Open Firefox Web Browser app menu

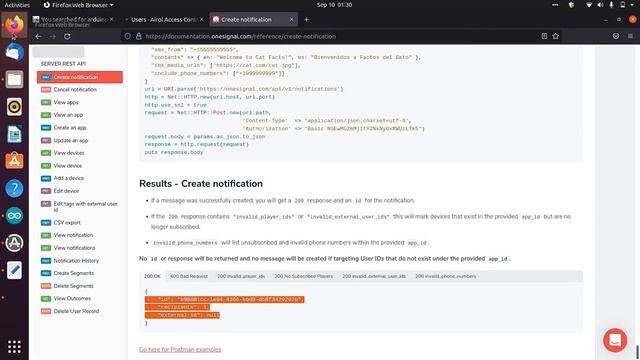[x=78, y=5]
